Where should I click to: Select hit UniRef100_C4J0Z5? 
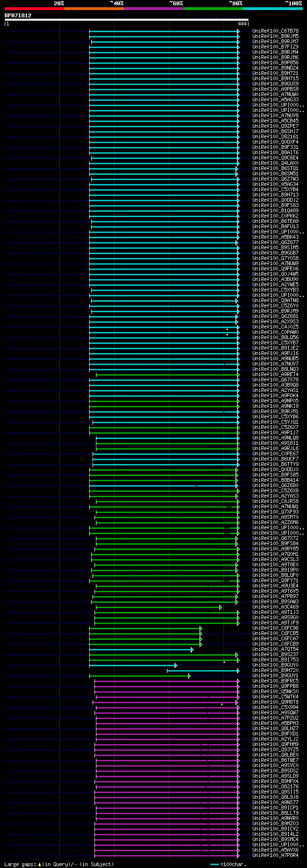coord(275,327)
